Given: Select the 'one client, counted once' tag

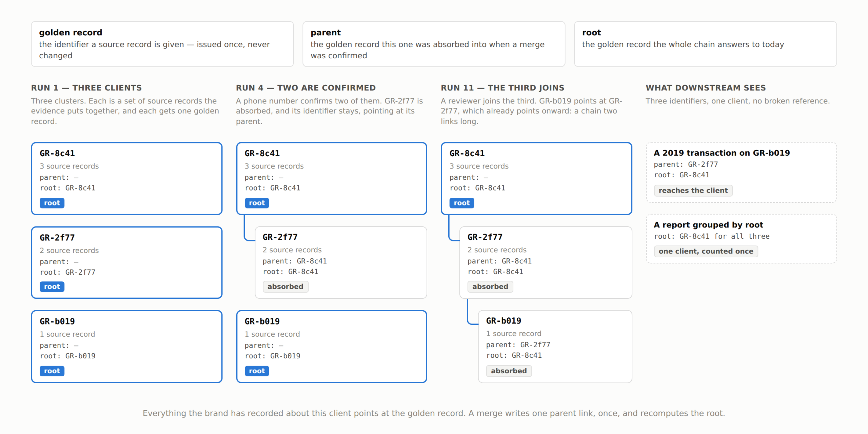Looking at the screenshot, I should coord(706,251).
